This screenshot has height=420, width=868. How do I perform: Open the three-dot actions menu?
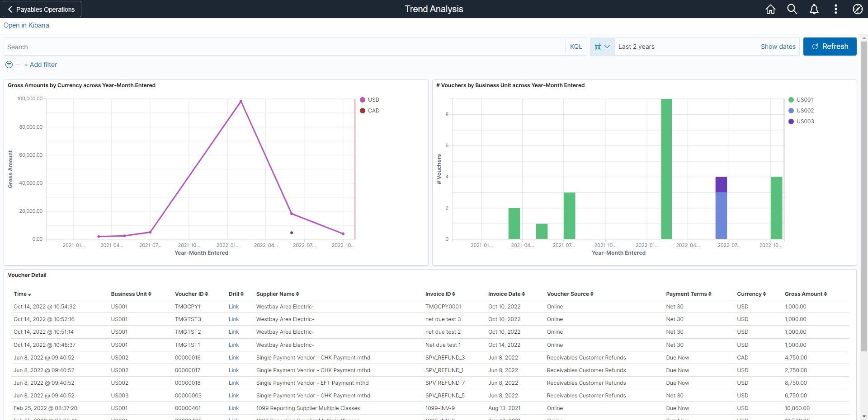click(835, 9)
